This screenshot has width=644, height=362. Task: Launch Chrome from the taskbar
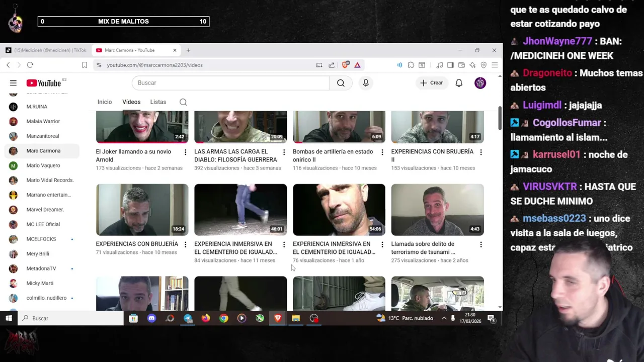tap(224, 318)
